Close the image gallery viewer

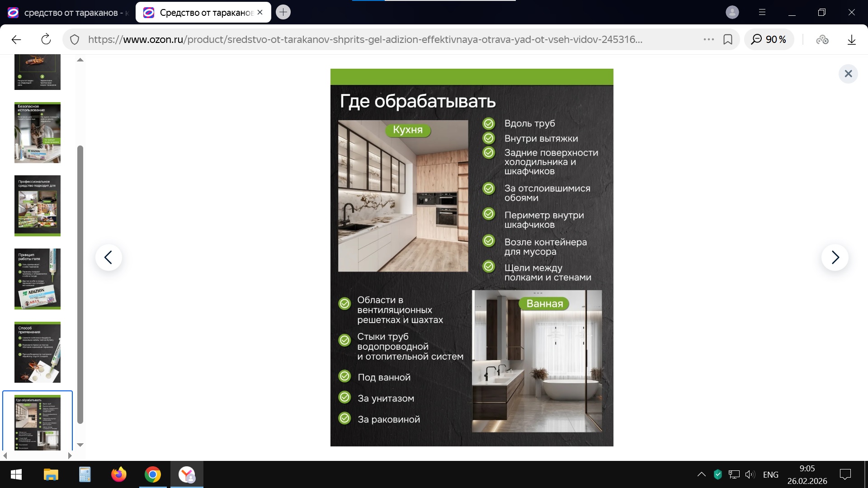tap(848, 74)
